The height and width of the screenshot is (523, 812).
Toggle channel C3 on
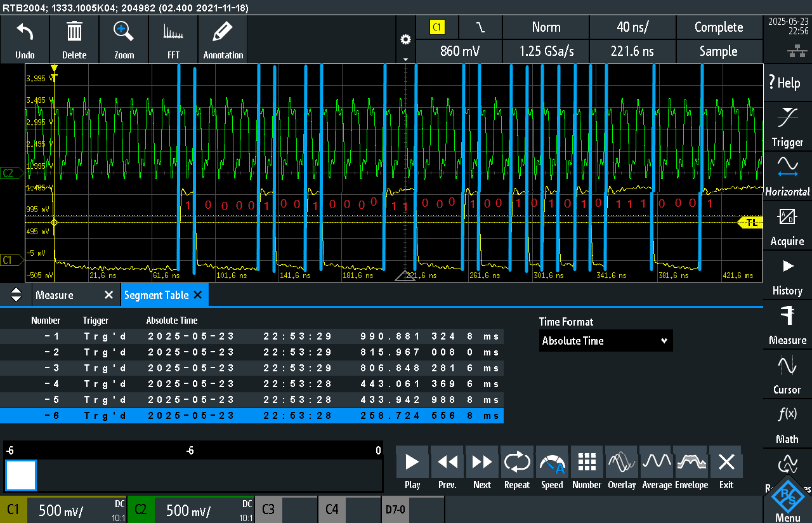(285, 510)
